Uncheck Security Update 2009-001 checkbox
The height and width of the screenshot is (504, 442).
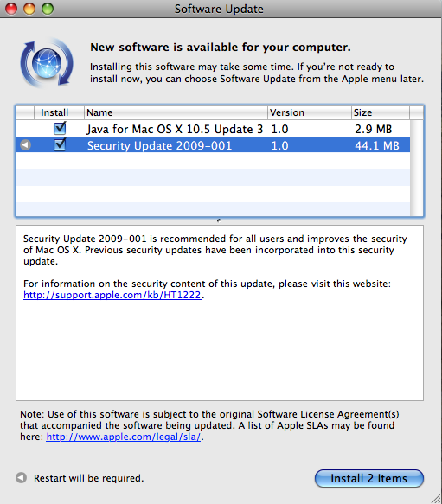(60, 144)
